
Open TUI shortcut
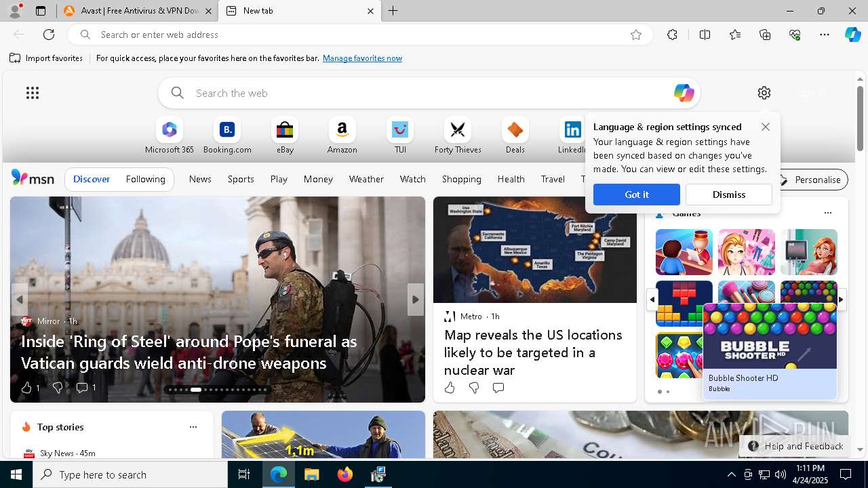pyautogui.click(x=400, y=136)
